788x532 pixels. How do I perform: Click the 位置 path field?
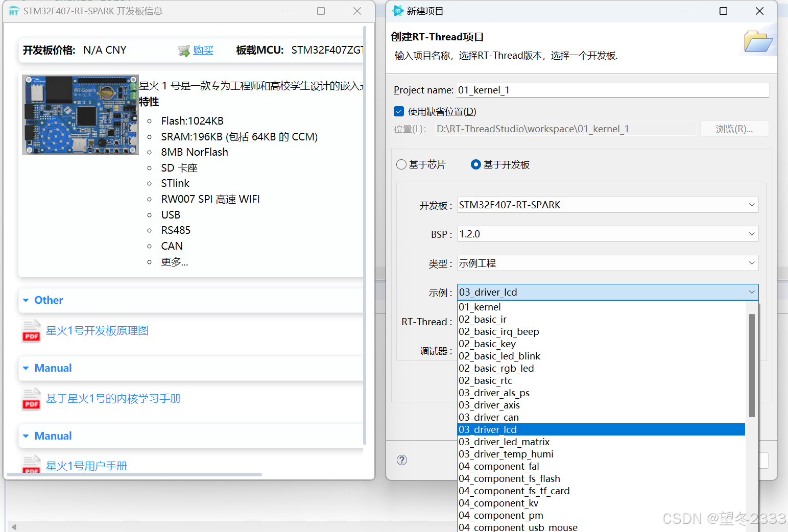tap(566, 129)
